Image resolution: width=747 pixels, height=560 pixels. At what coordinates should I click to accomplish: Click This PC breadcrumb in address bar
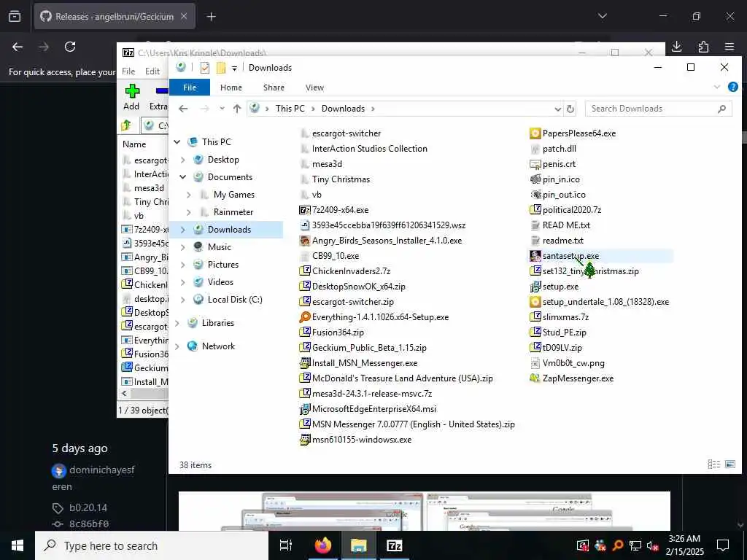290,109
